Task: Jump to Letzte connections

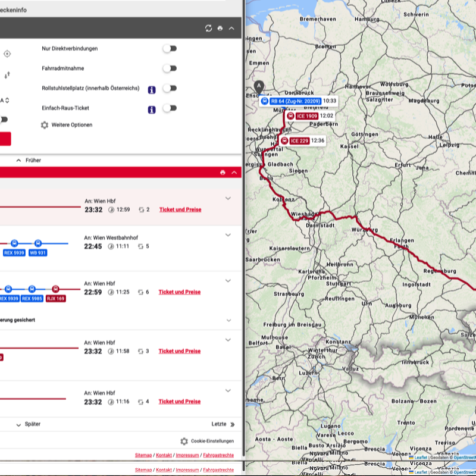Action: click(x=223, y=424)
